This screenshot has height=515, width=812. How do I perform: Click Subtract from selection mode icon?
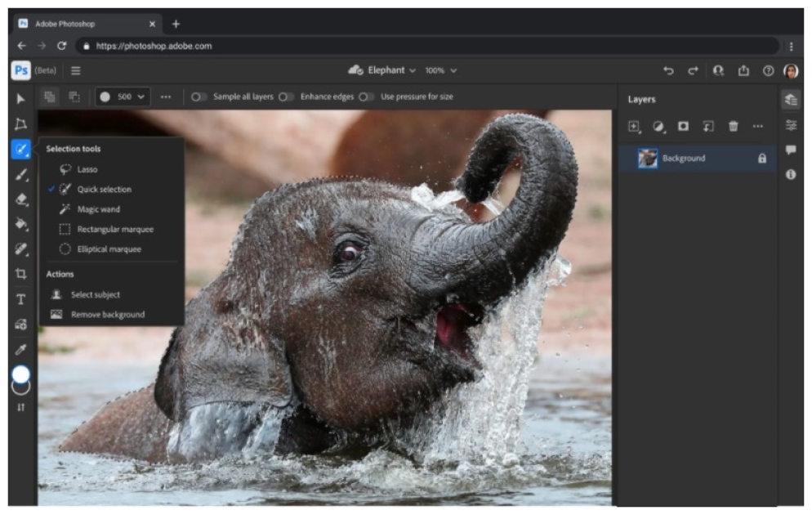pyautogui.click(x=74, y=96)
